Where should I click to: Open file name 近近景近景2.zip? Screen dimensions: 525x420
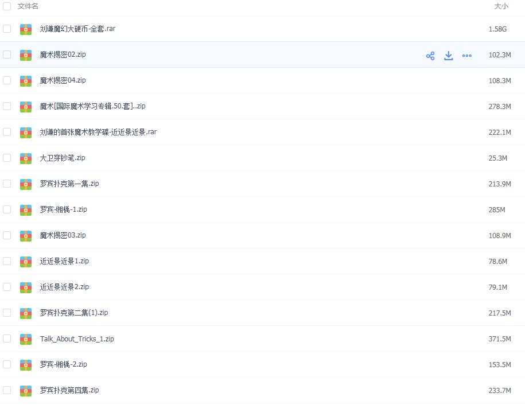(64, 287)
